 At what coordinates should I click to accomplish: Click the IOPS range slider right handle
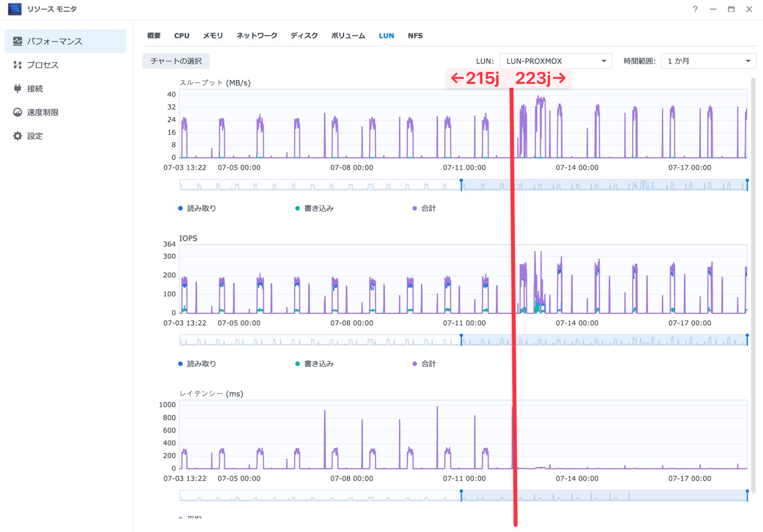[x=747, y=340]
